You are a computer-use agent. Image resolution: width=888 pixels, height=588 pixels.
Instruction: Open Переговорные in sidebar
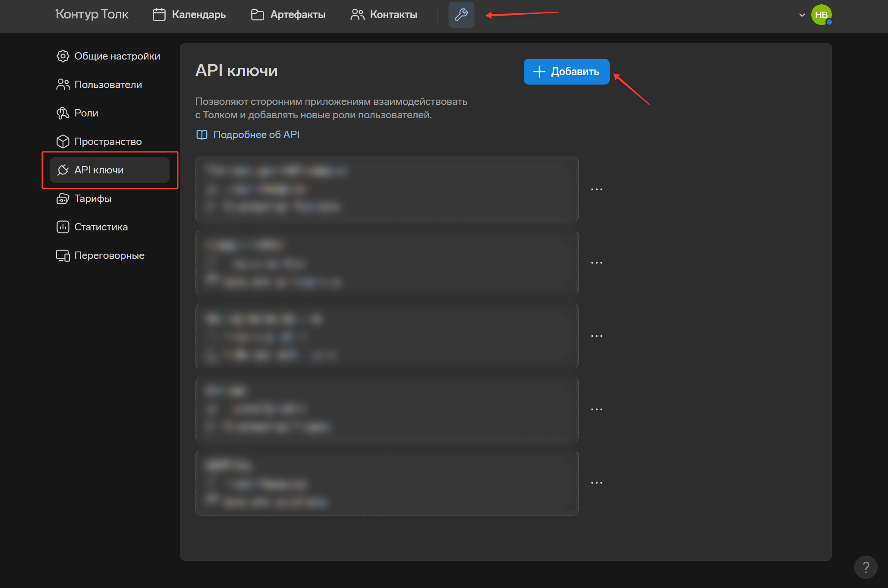(x=110, y=255)
